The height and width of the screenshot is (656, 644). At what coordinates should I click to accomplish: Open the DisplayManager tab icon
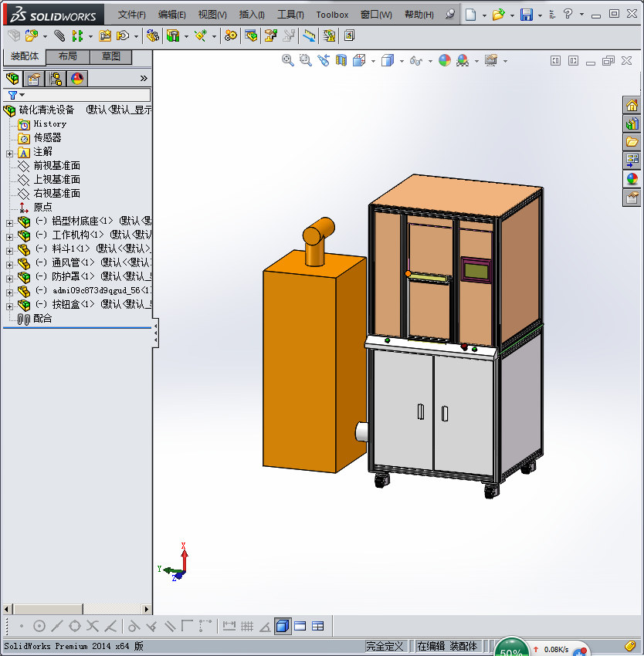click(77, 78)
